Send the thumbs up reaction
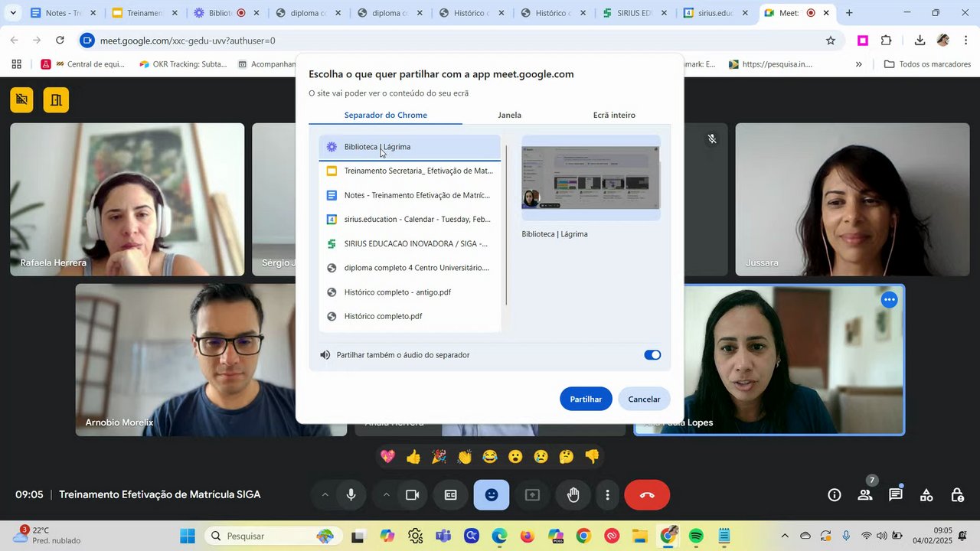980x551 pixels. [413, 457]
